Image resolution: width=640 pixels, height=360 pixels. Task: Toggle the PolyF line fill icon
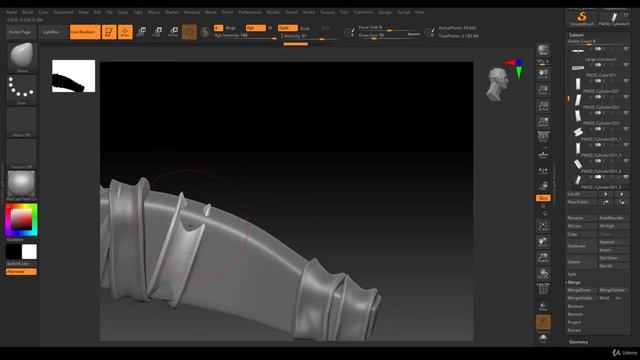point(543,289)
